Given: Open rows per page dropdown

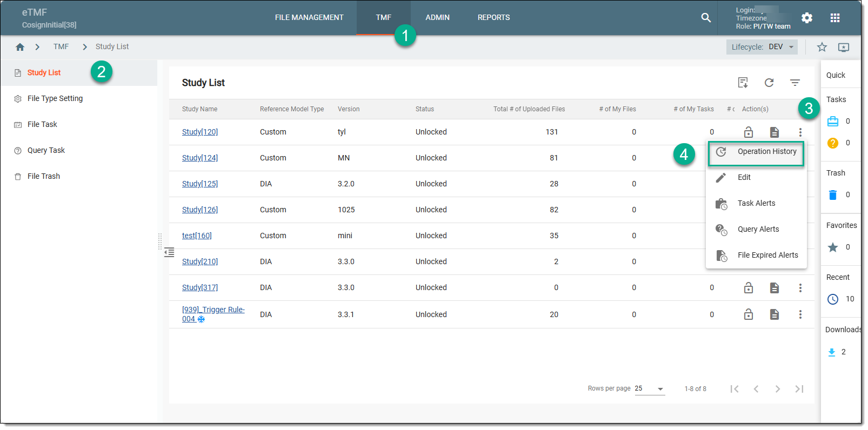Looking at the screenshot, I should click(650, 389).
